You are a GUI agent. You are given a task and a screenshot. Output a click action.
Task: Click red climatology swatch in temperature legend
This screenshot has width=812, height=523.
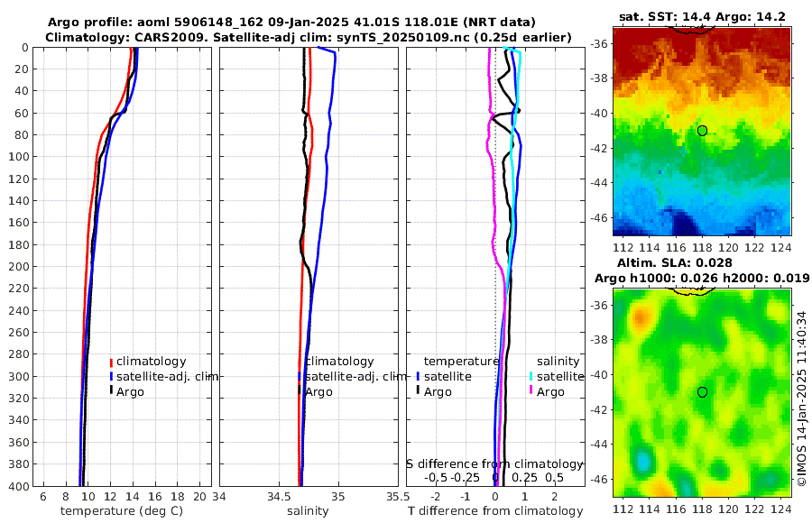coord(111,362)
